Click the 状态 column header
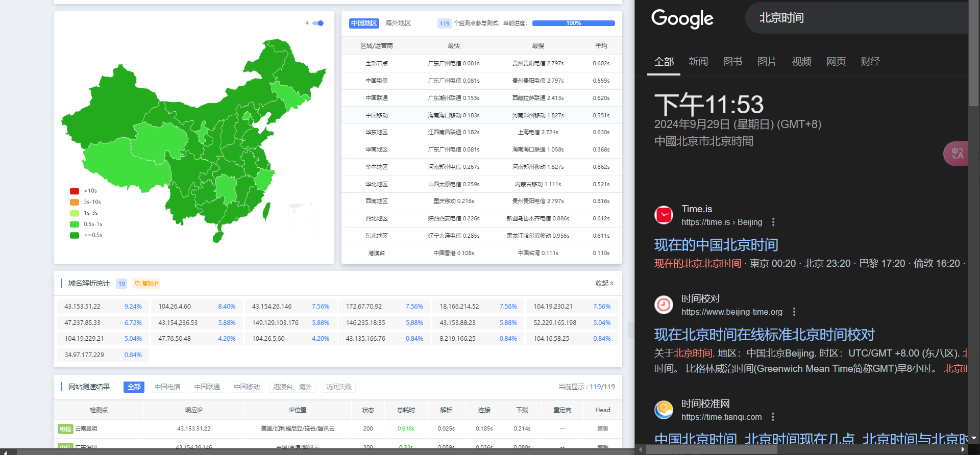Viewport: 980px width, 455px height. (x=368, y=410)
